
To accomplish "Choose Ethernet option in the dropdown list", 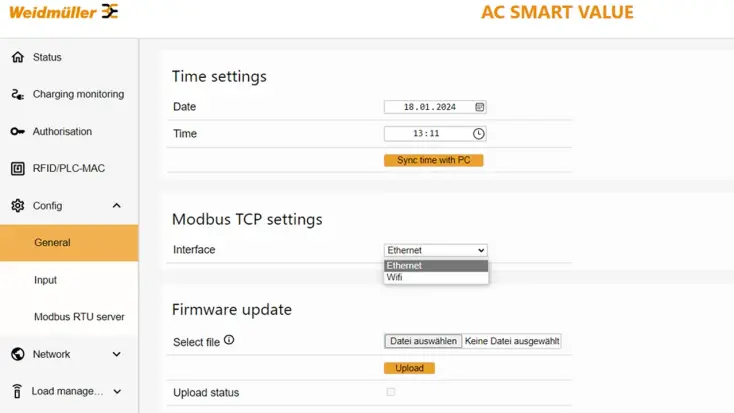I will [x=404, y=266].
